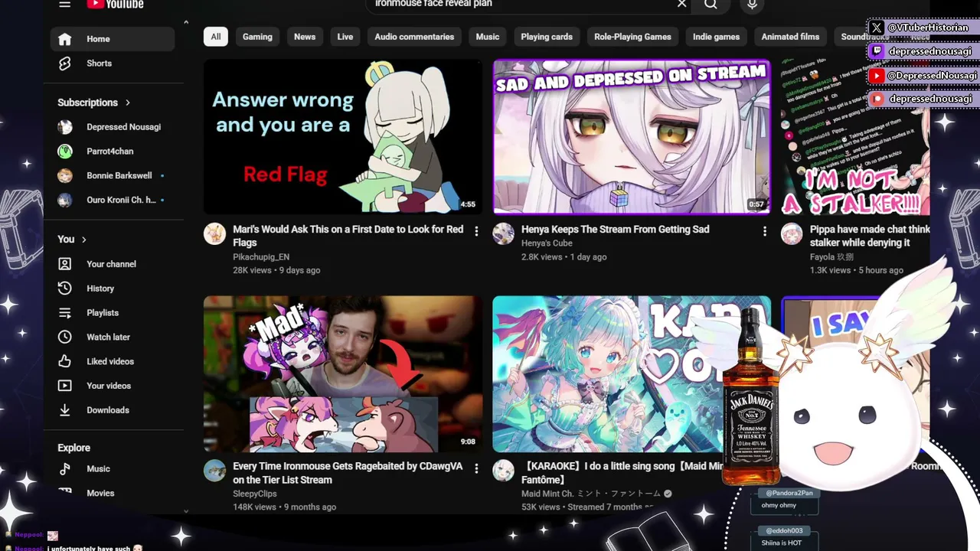
Task: Click the Home icon in the sidebar
Action: pyautogui.click(x=65, y=39)
